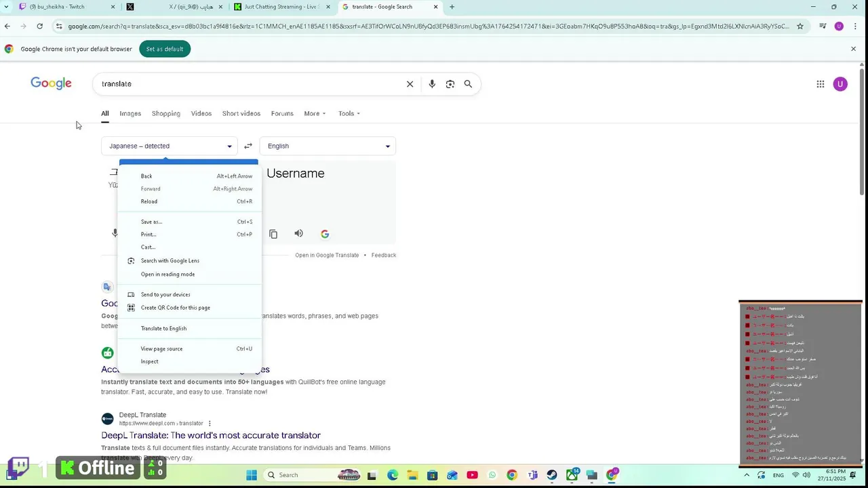Click the Feedback link
868x488 pixels.
click(384, 256)
